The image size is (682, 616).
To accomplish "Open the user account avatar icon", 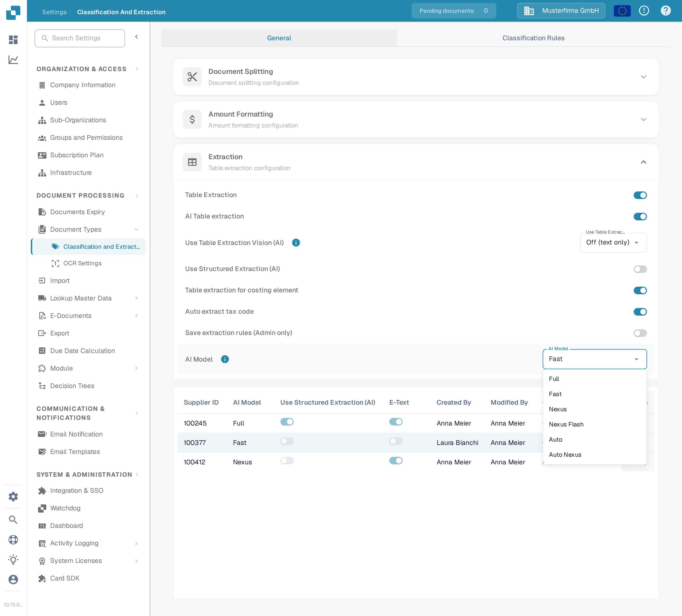I will pos(13,579).
